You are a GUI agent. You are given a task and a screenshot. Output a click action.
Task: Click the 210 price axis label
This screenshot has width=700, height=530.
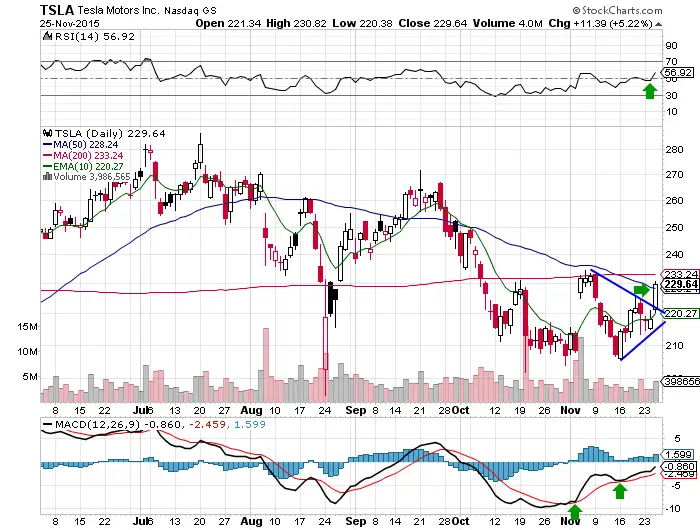674,346
